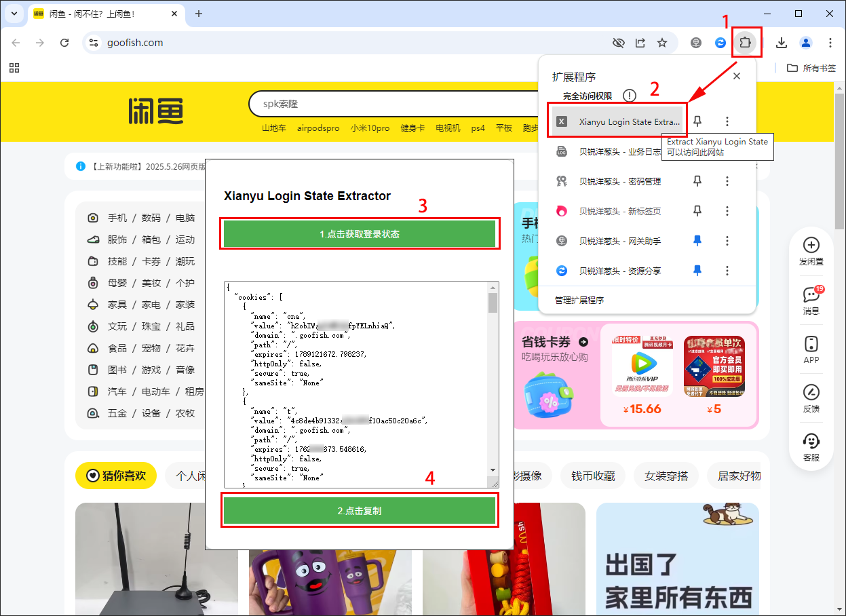Click the 闲鱼 logo on the page
Screen dimensions: 846x616
coord(156,111)
